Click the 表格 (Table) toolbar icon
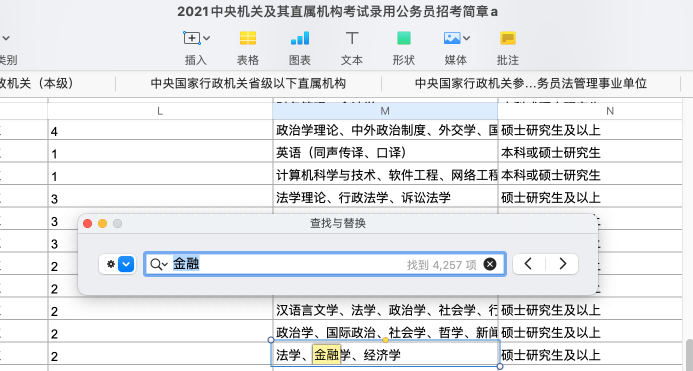 click(x=248, y=38)
